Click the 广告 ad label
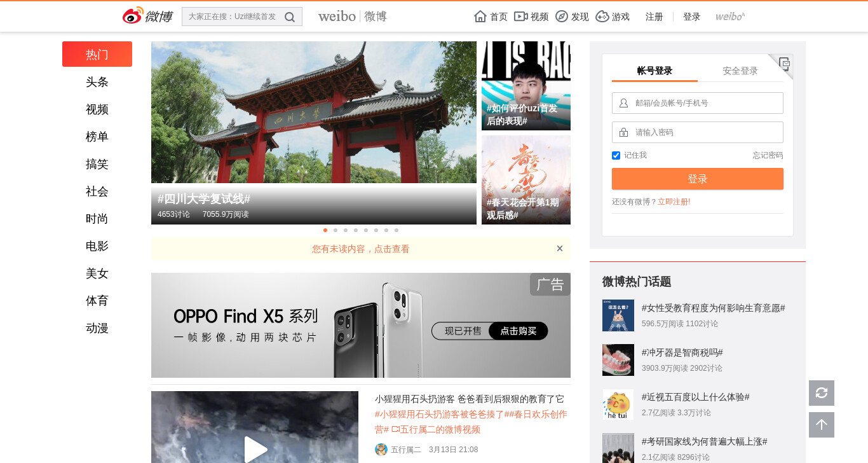Screen dimensions: 868x463 pos(550,284)
